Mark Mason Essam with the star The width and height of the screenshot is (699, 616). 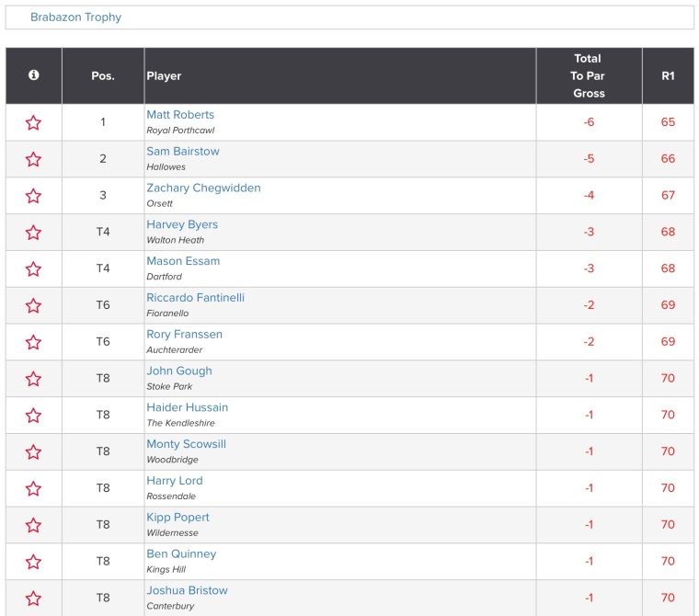click(x=34, y=269)
